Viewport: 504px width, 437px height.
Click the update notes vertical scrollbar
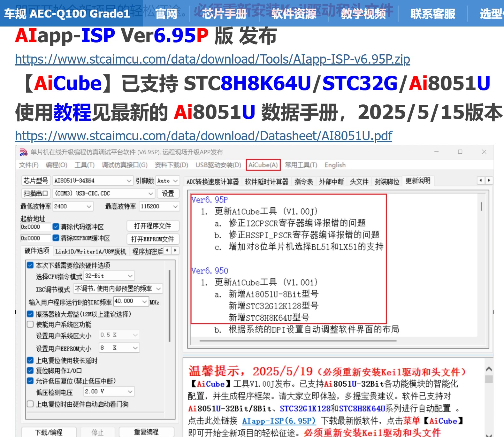click(x=481, y=206)
